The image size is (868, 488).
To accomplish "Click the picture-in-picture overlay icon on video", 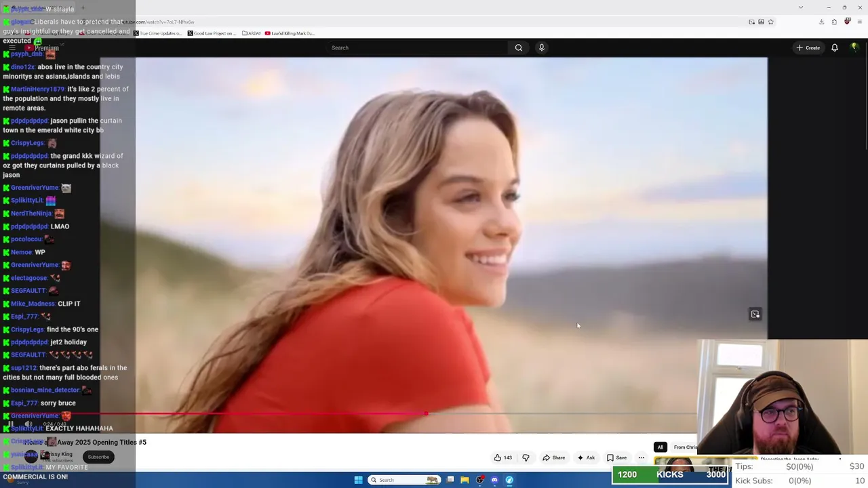I will click(x=755, y=314).
